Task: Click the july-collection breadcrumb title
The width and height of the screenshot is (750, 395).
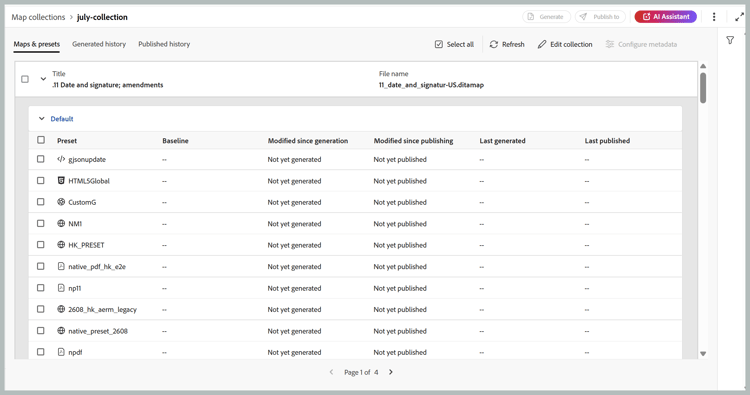Action: [102, 17]
